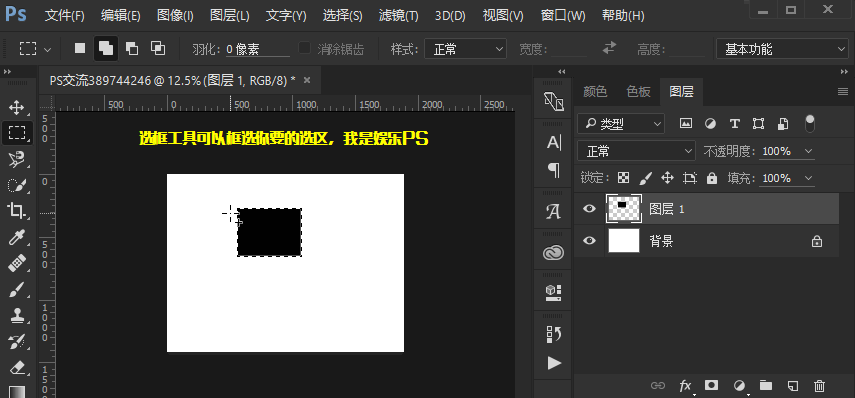Lock transparent pixels
The image size is (855, 398).
point(624,178)
